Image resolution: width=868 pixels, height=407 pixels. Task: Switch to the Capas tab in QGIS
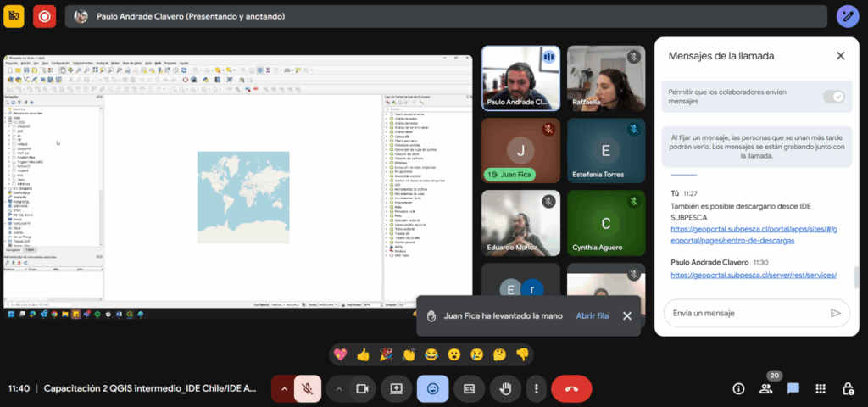click(30, 250)
